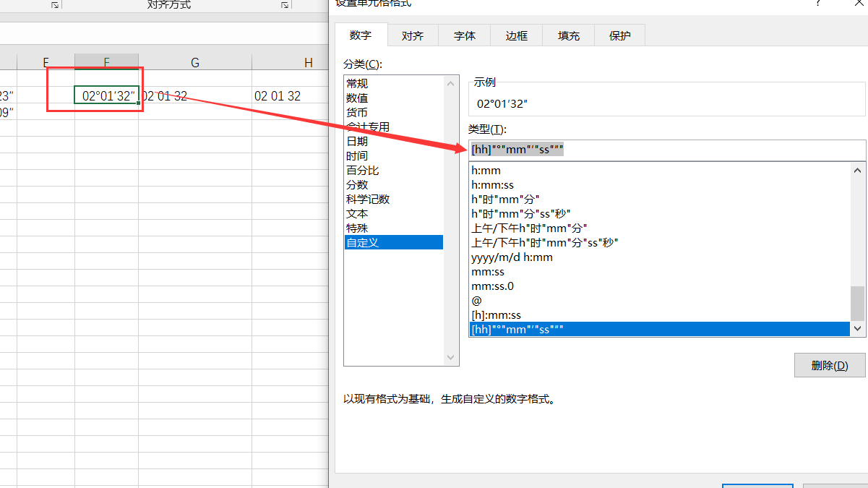Select 数值 category
The image size is (868, 488).
pos(394,98)
